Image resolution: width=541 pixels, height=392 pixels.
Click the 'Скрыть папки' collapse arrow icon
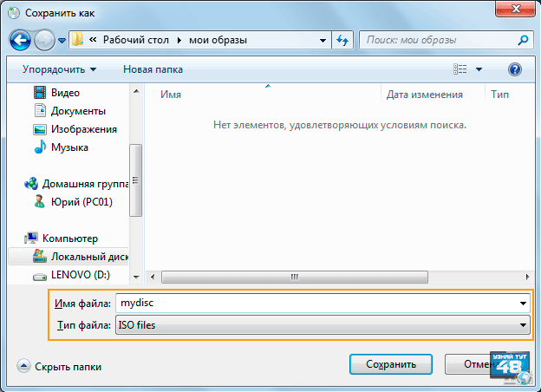coord(23,366)
